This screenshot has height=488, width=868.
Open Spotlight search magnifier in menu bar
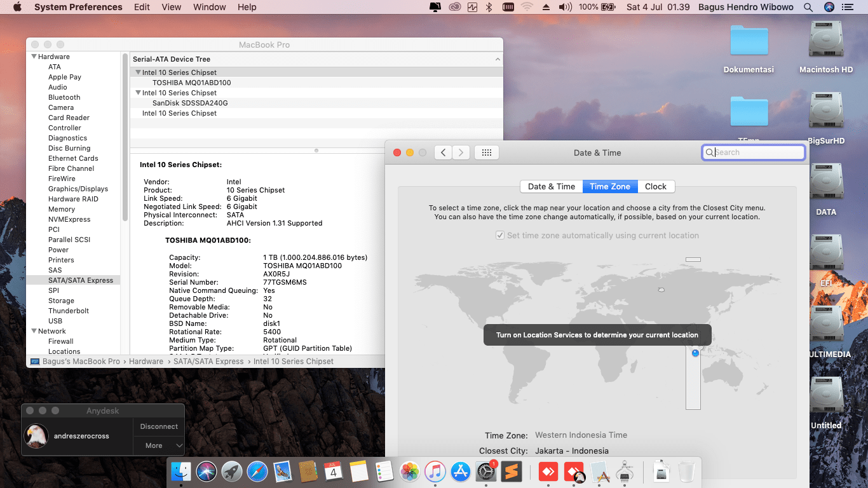(x=808, y=7)
